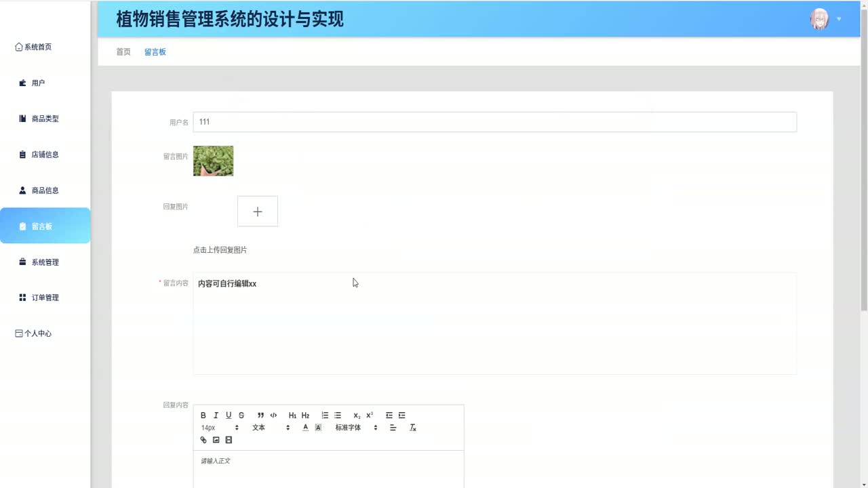
Task: Click reply editor body 请输入正文
Action: [328, 469]
